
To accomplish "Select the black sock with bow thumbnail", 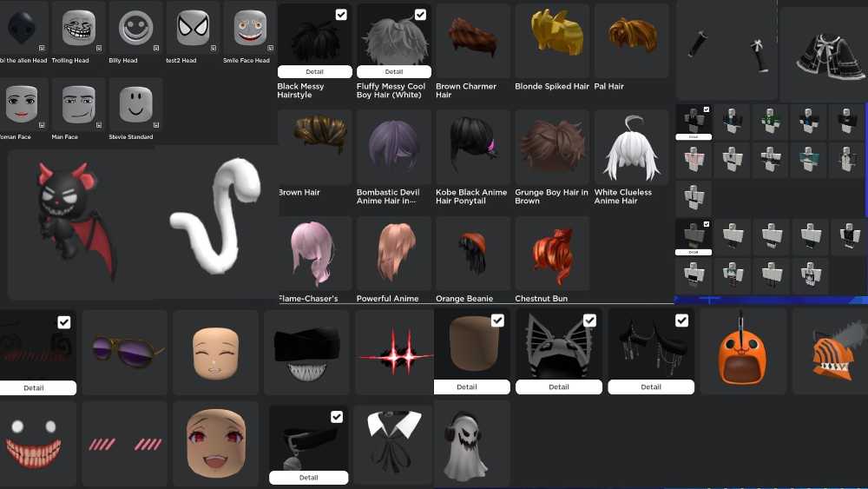I will [x=759, y=56].
